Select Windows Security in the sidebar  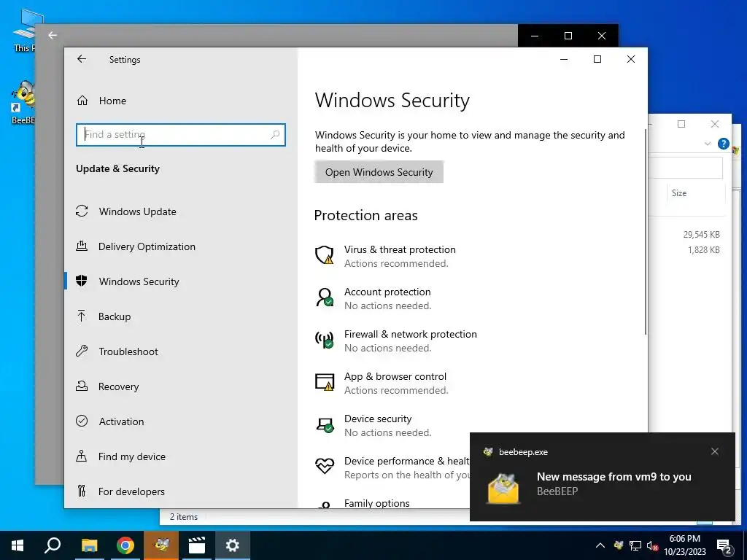(139, 281)
